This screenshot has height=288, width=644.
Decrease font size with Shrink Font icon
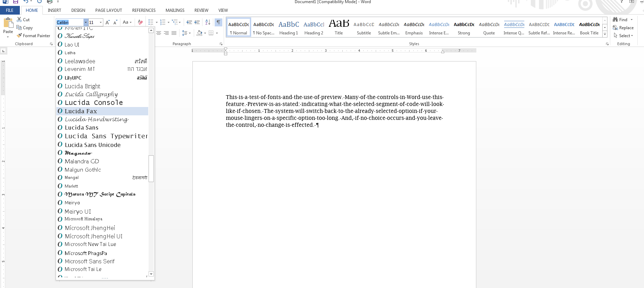(x=116, y=22)
